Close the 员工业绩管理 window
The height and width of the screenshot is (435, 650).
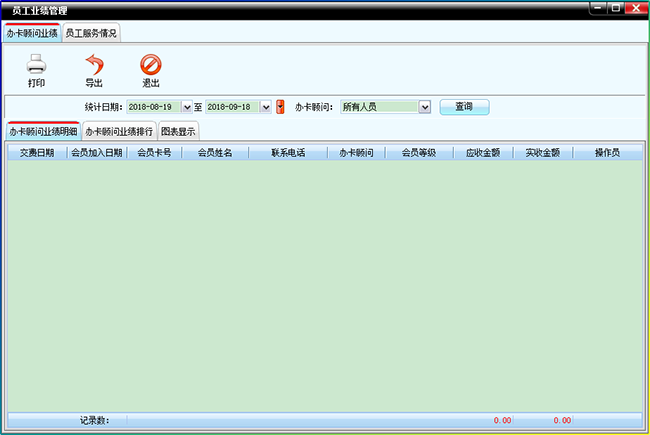(x=635, y=8)
